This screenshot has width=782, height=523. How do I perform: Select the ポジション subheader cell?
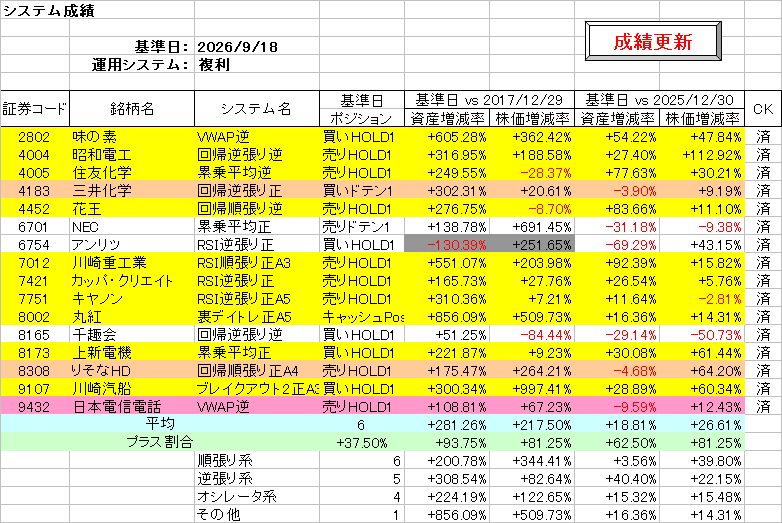click(361, 118)
